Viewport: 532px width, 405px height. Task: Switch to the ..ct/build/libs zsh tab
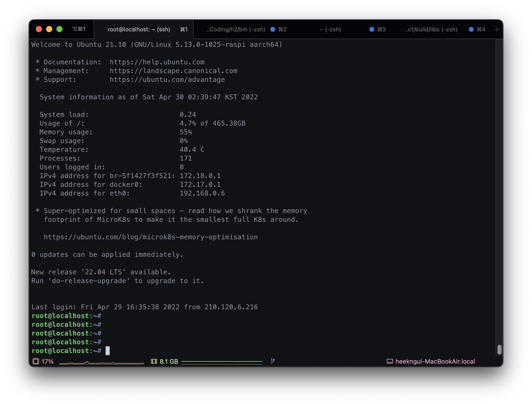point(431,30)
